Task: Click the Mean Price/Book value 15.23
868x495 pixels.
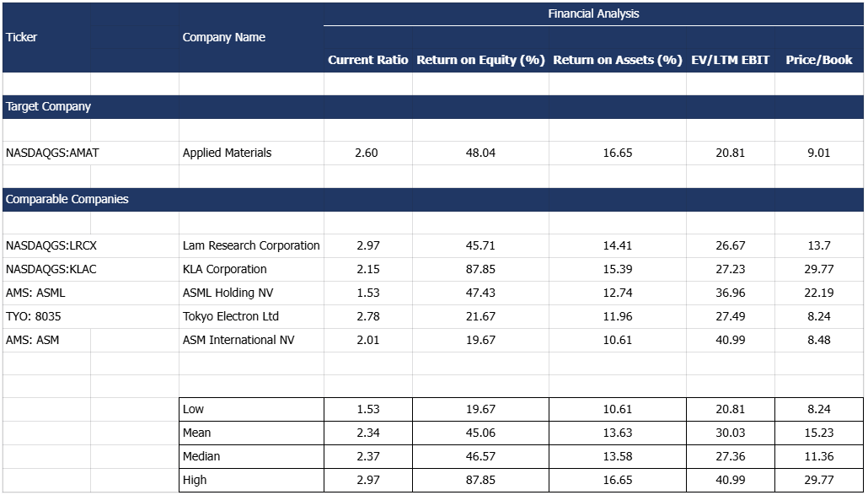Action: [x=819, y=433]
